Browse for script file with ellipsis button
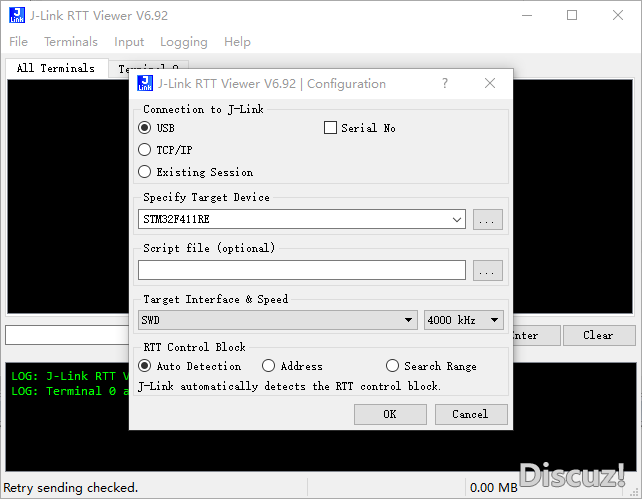 click(487, 270)
